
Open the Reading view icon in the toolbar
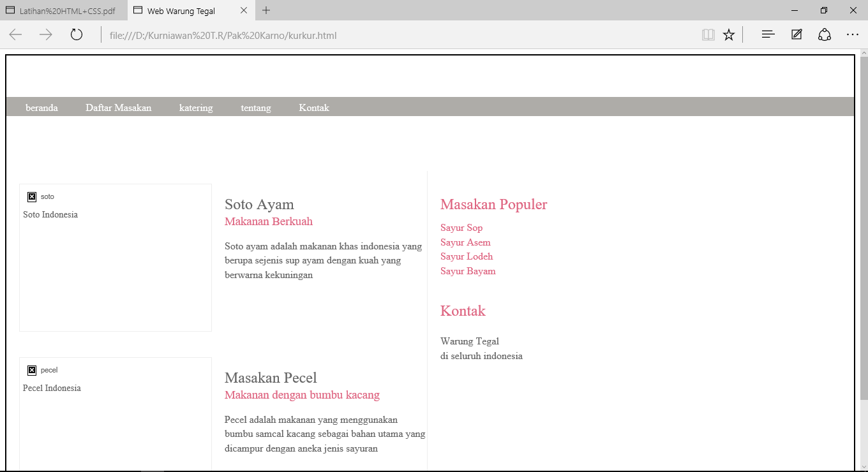(708, 34)
